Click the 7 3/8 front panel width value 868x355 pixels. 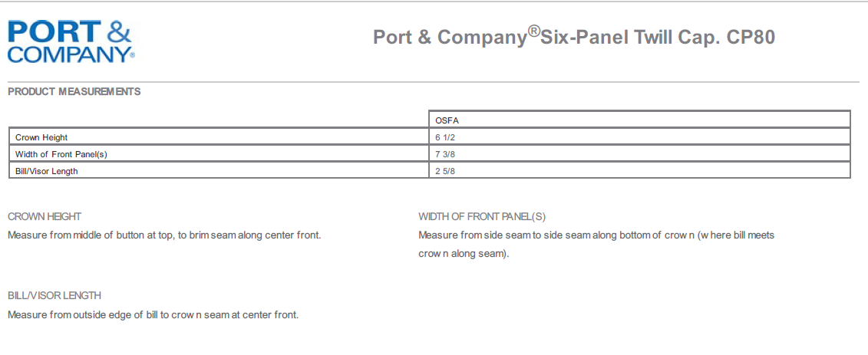[446, 154]
